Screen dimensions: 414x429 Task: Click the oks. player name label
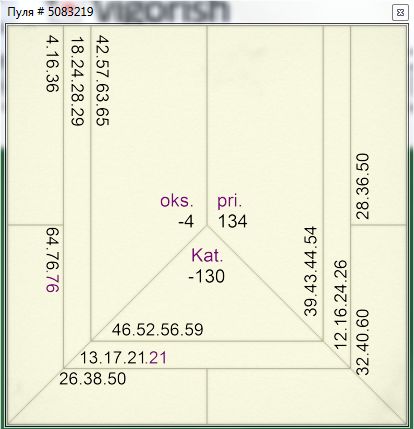click(x=177, y=201)
